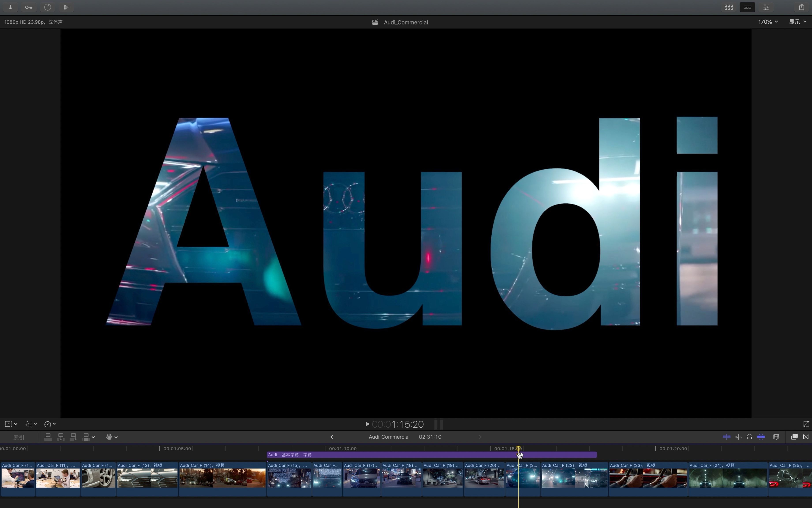Enter full screen viewer with arrows icon

pos(806,424)
